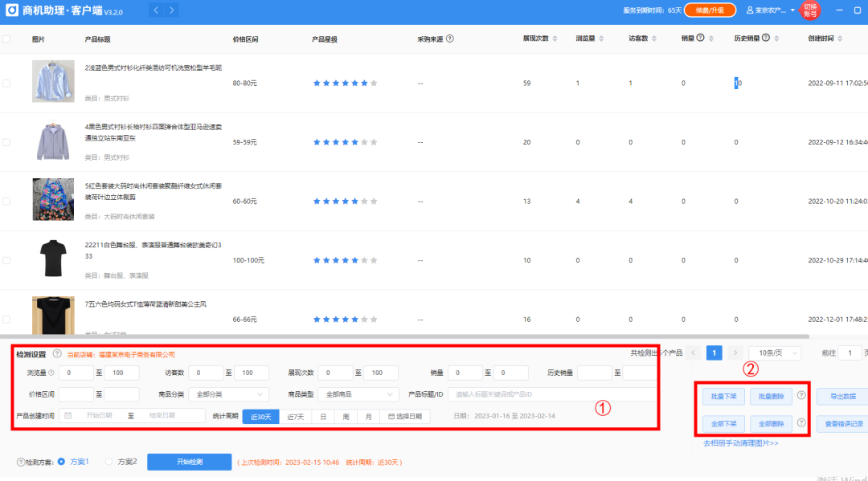The width and height of the screenshot is (868, 481).
Task: Click the red 切换账号 switch account icon
Action: (809, 10)
